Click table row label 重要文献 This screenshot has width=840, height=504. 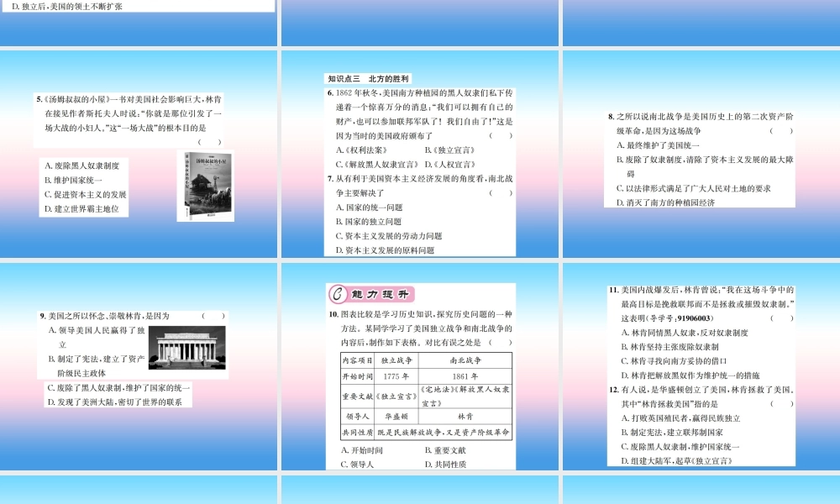click(x=357, y=396)
